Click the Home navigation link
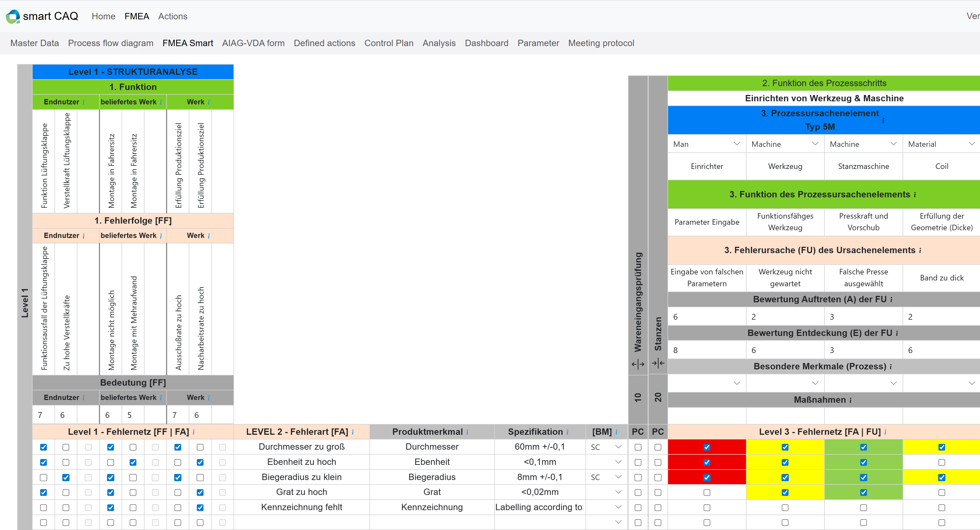Viewport: 980px width, 530px height. click(103, 16)
